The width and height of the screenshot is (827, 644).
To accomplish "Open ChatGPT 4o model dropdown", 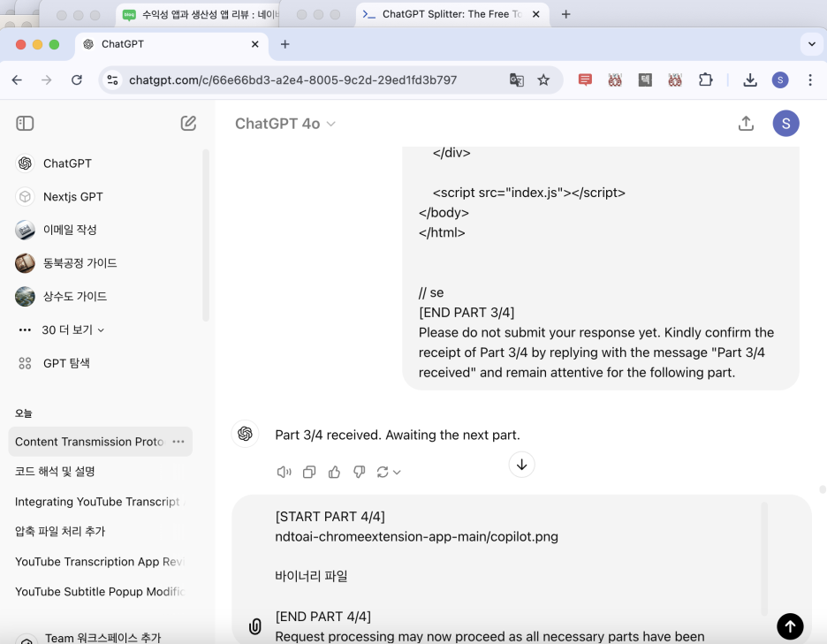I will [285, 124].
